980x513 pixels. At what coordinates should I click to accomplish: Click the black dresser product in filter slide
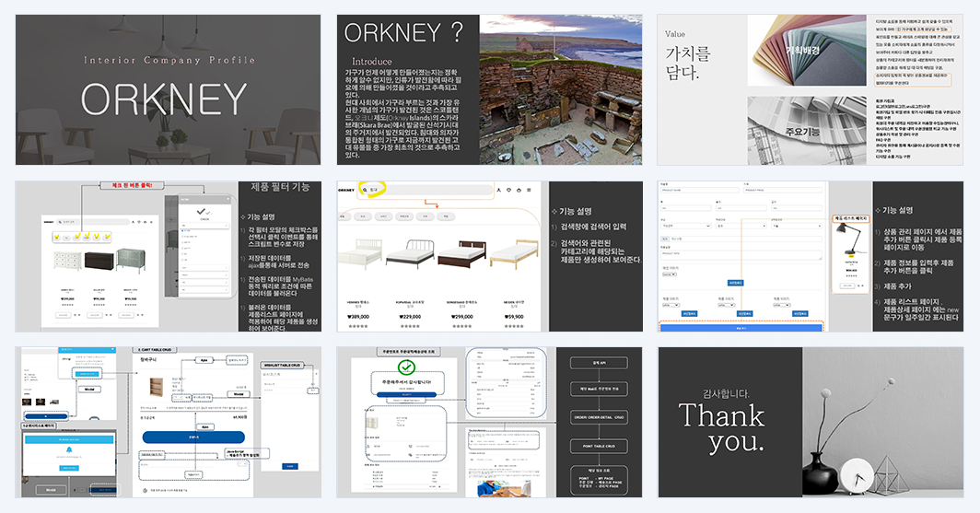click(99, 261)
